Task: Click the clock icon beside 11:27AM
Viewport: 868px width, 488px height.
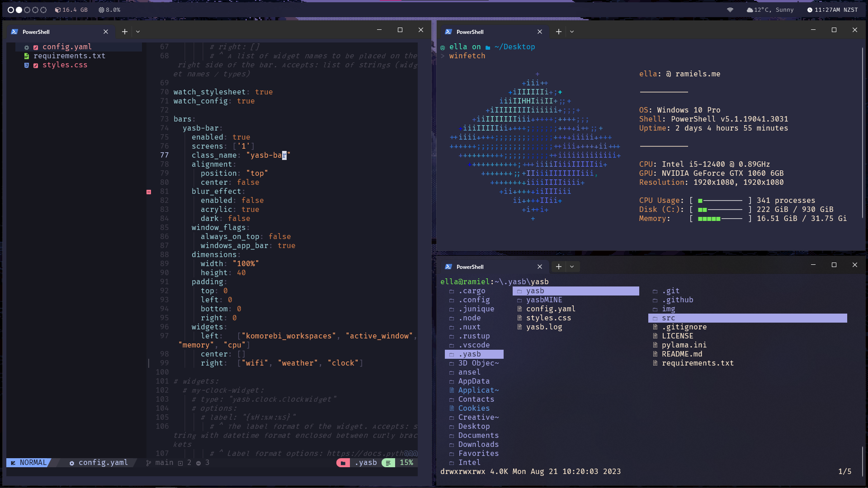Action: tap(810, 10)
